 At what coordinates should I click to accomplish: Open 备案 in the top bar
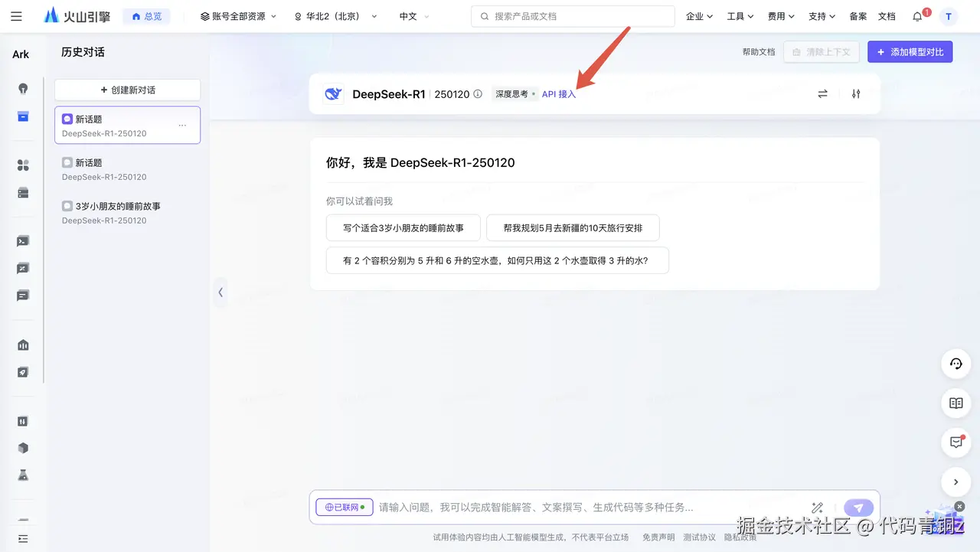click(858, 16)
